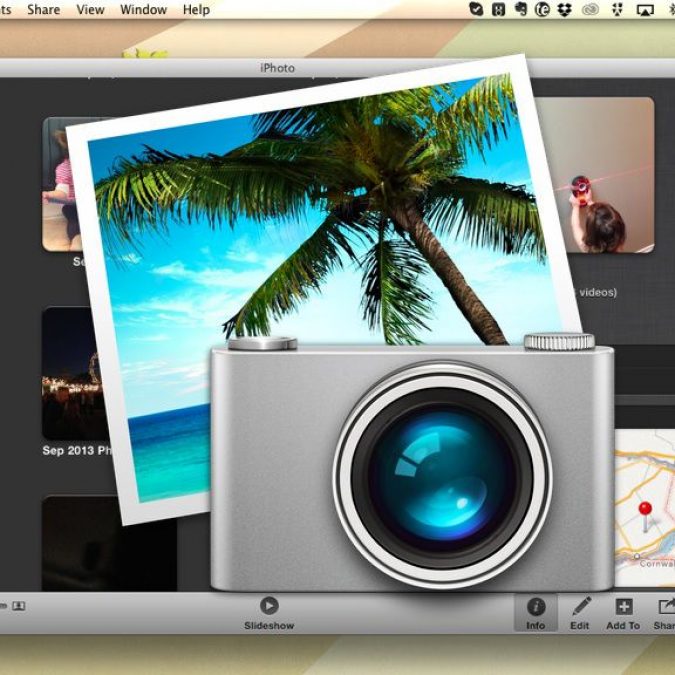The width and height of the screenshot is (675, 675).
Task: Click the Creative Cloud menu bar icon
Action: pos(590,10)
